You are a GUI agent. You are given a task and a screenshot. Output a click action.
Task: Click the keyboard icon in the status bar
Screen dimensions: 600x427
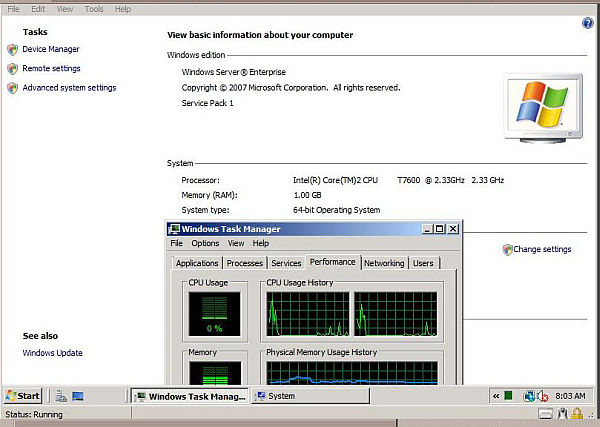(x=545, y=414)
